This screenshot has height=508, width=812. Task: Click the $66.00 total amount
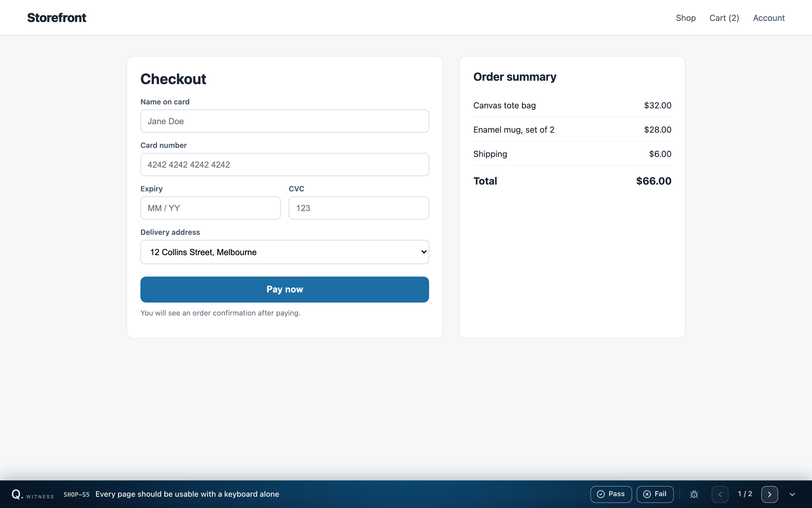[x=654, y=181]
